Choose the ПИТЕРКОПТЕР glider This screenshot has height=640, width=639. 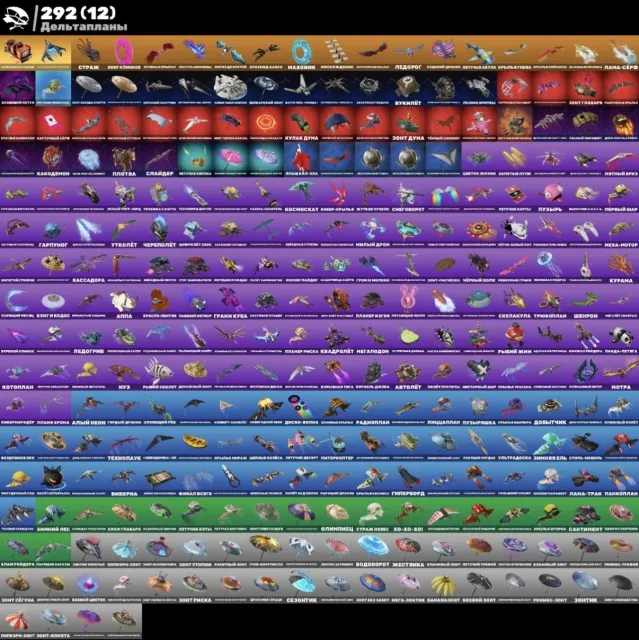click(x=337, y=444)
